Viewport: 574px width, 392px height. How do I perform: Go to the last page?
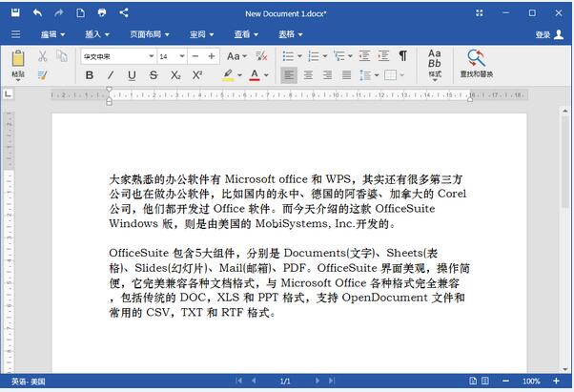[332, 381]
